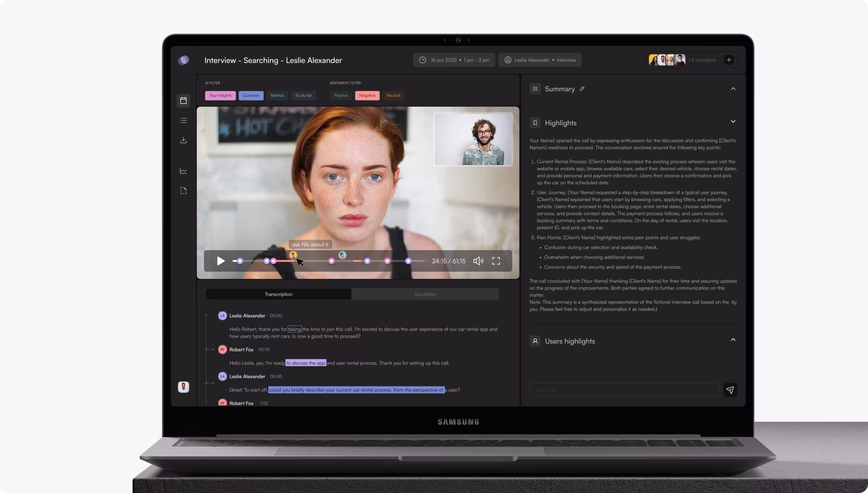This screenshot has height=493, width=868.
Task: Switch to the Saunbites tab
Action: [x=425, y=294]
